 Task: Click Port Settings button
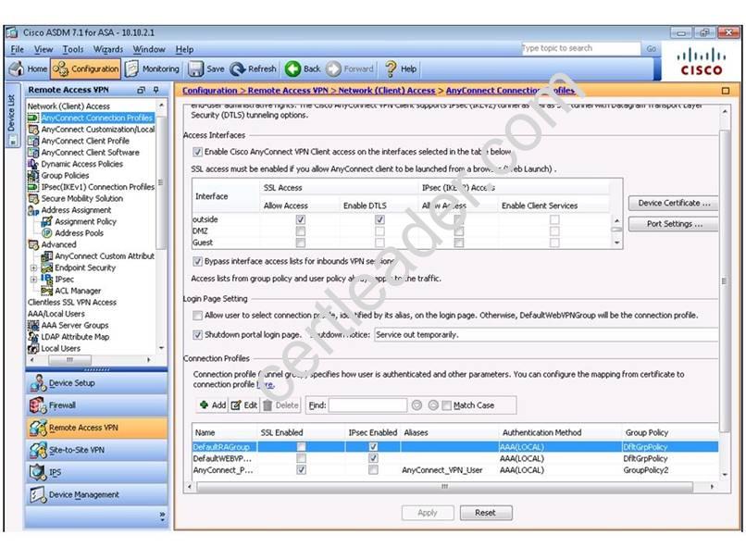click(673, 224)
